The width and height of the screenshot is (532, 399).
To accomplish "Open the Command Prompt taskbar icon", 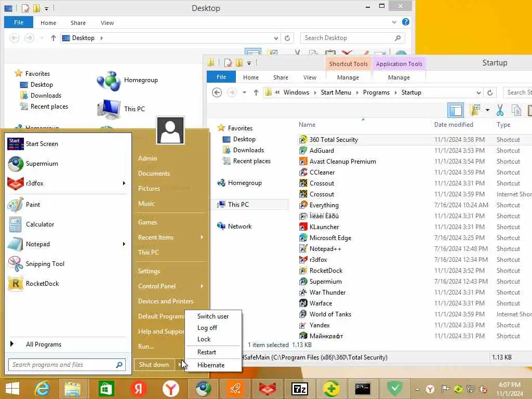I will pyautogui.click(x=362, y=389).
